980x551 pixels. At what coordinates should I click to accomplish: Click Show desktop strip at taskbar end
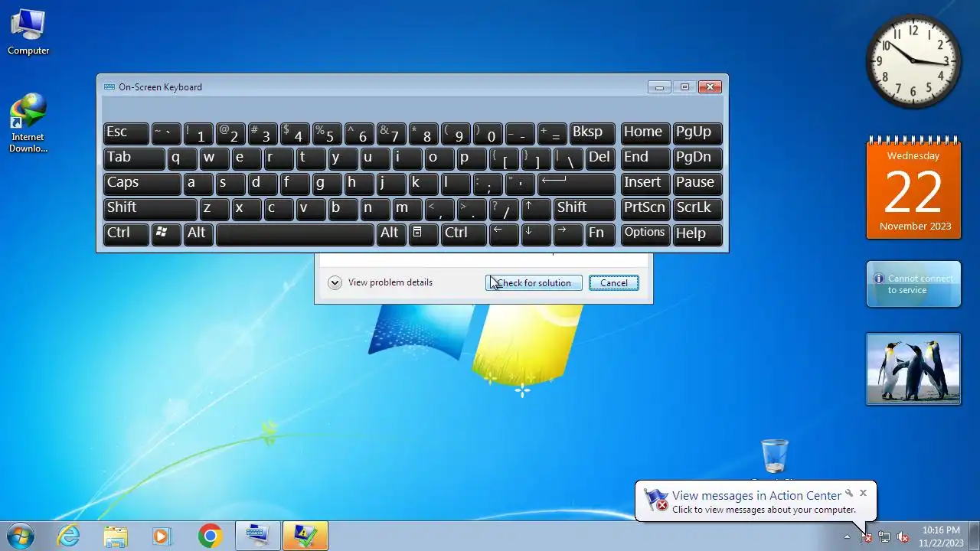coord(974,536)
